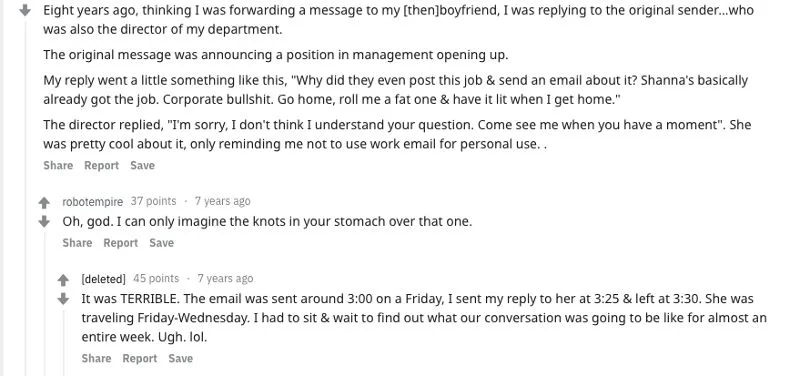Save robotempire's comment
The image size is (800, 376).
click(161, 243)
